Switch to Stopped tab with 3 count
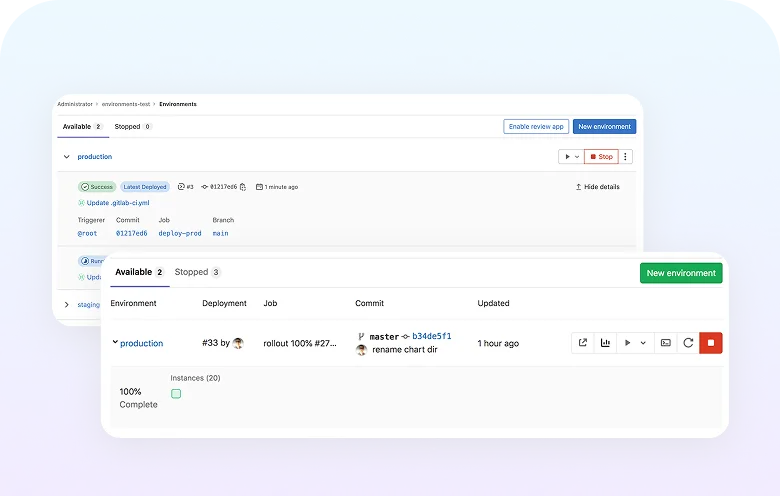Image resolution: width=780 pixels, height=496 pixels. (x=197, y=272)
